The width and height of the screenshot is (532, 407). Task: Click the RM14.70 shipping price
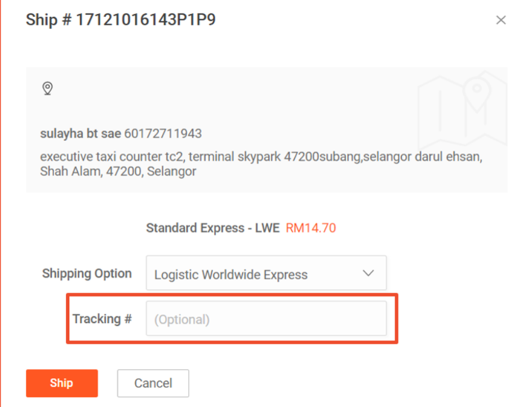(311, 228)
